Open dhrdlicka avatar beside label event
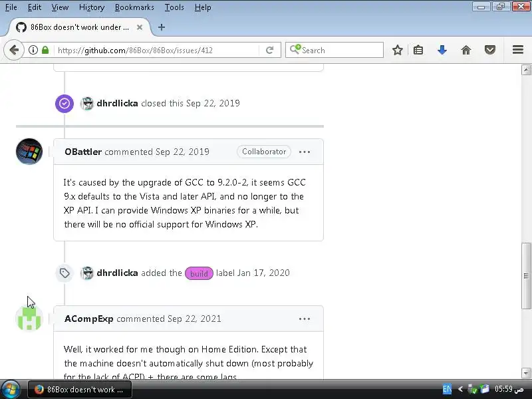 (x=87, y=273)
